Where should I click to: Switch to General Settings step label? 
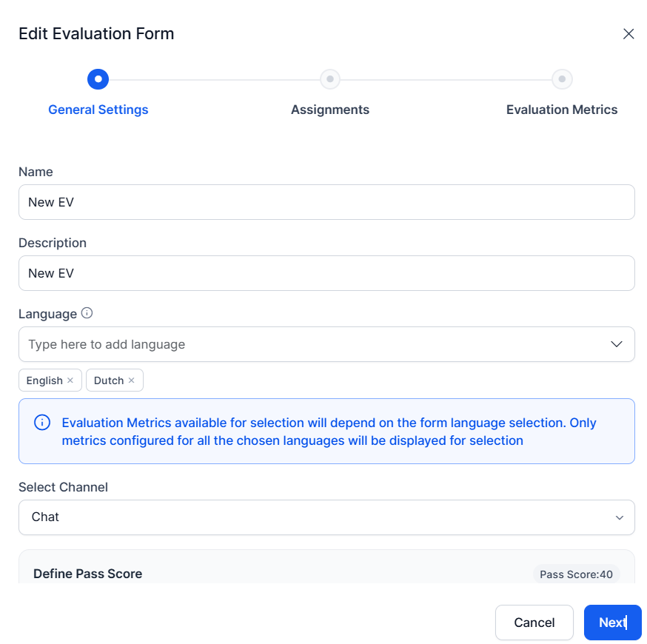(x=98, y=110)
